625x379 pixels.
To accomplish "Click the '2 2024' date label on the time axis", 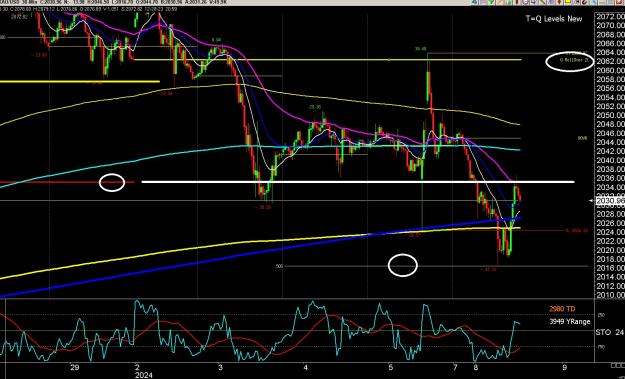I will tap(143, 371).
